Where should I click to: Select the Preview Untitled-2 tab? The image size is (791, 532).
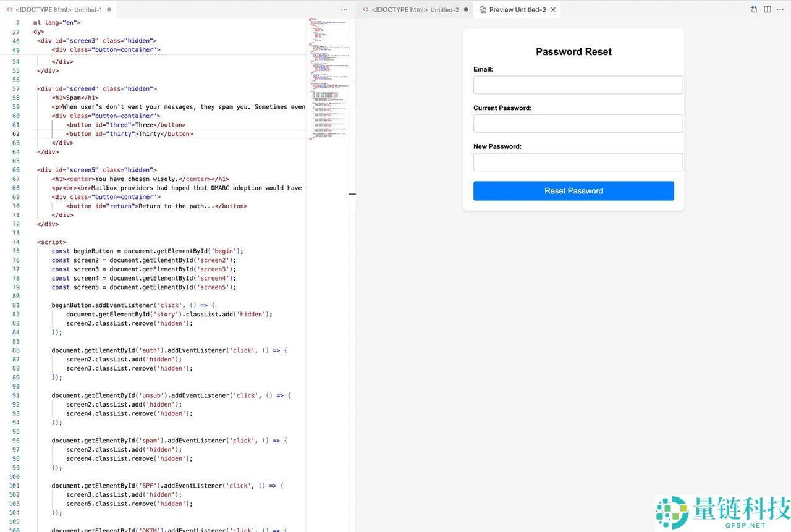pos(517,10)
